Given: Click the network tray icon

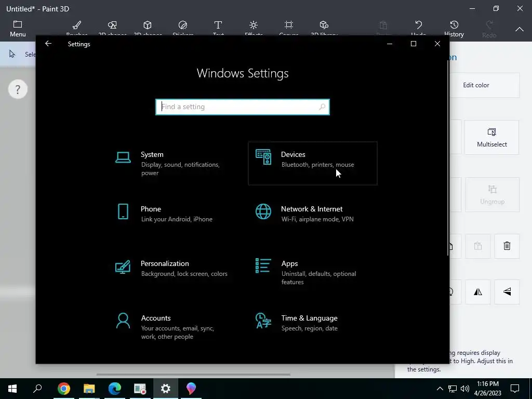Looking at the screenshot, I should 453,389.
